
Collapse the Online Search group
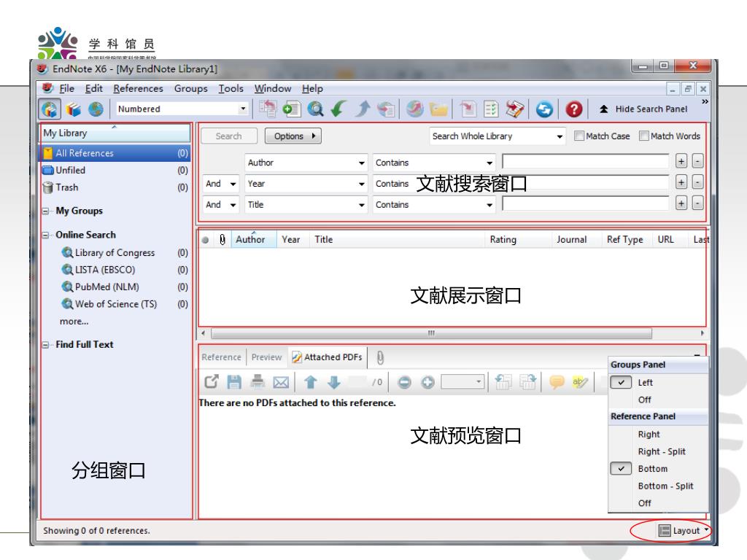pos(46,236)
